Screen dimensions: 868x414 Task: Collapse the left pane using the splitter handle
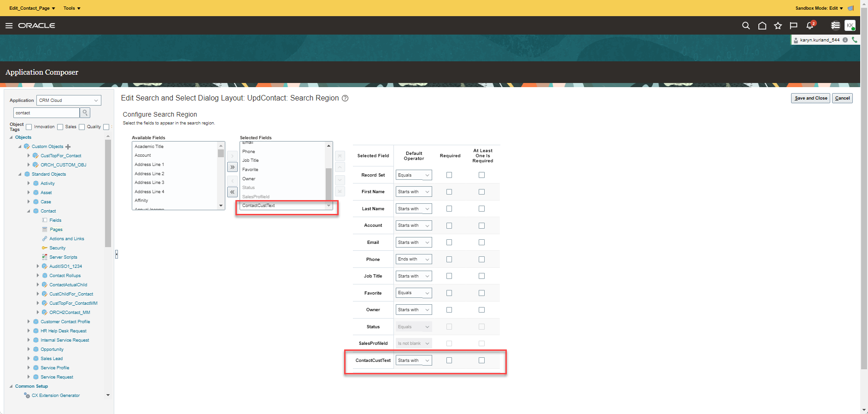pos(117,254)
